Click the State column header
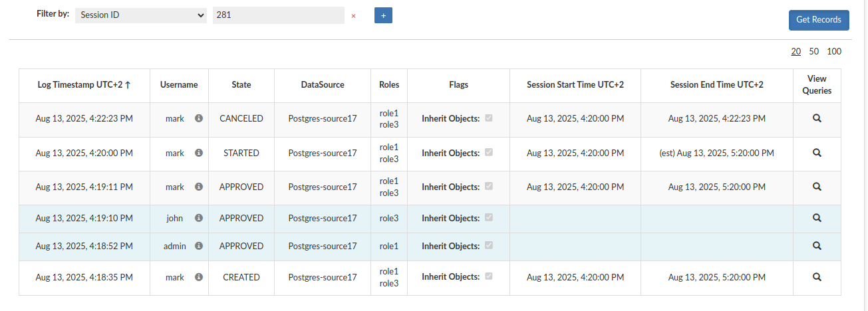The width and height of the screenshot is (868, 311). click(x=241, y=85)
